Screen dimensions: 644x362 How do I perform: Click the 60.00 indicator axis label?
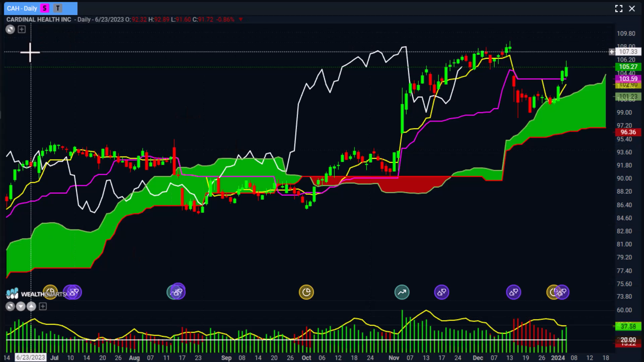click(x=624, y=310)
